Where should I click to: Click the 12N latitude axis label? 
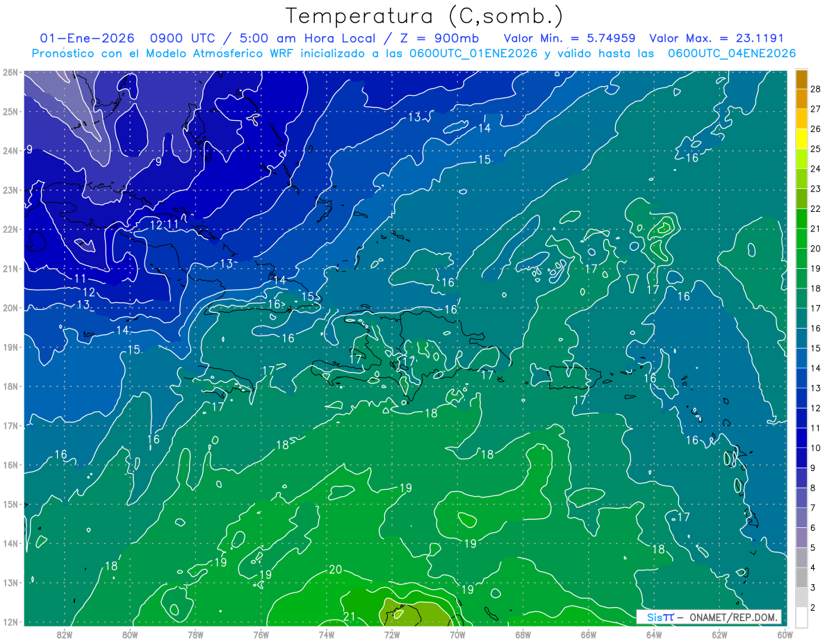10,622
